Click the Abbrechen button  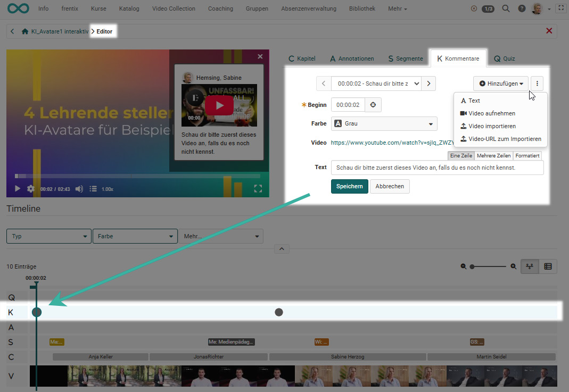pos(390,186)
